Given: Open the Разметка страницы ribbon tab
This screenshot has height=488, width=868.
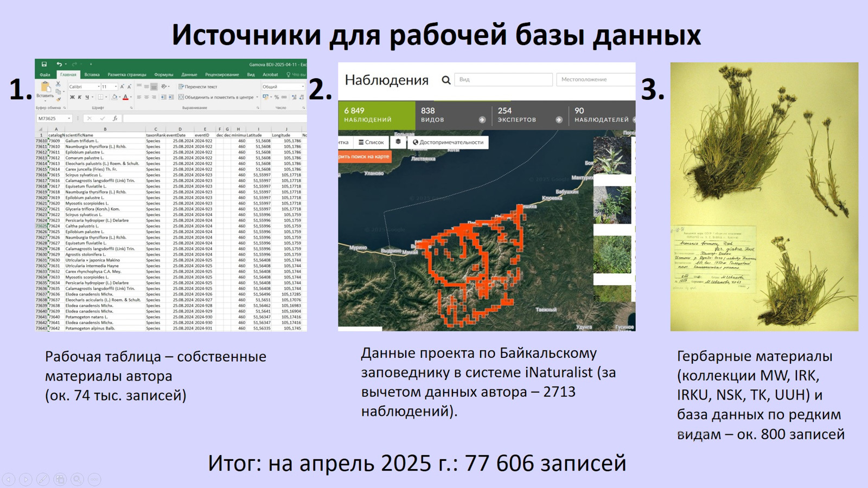Looking at the screenshot, I should point(127,75).
